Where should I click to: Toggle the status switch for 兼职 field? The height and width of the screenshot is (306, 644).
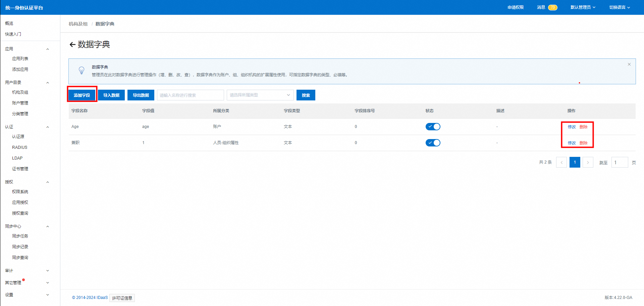pos(433,143)
